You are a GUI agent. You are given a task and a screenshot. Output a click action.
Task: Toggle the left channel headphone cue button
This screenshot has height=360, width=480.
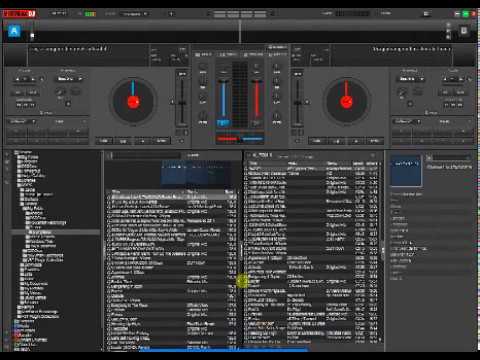(x=223, y=123)
